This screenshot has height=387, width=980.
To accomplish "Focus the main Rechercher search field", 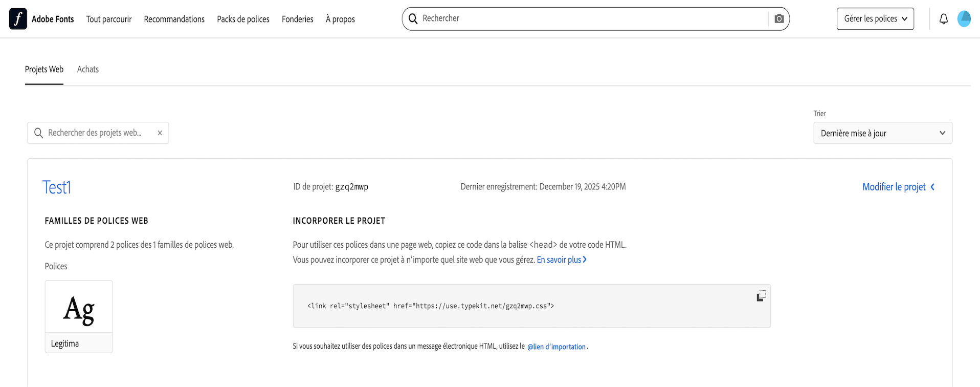I will click(593, 19).
